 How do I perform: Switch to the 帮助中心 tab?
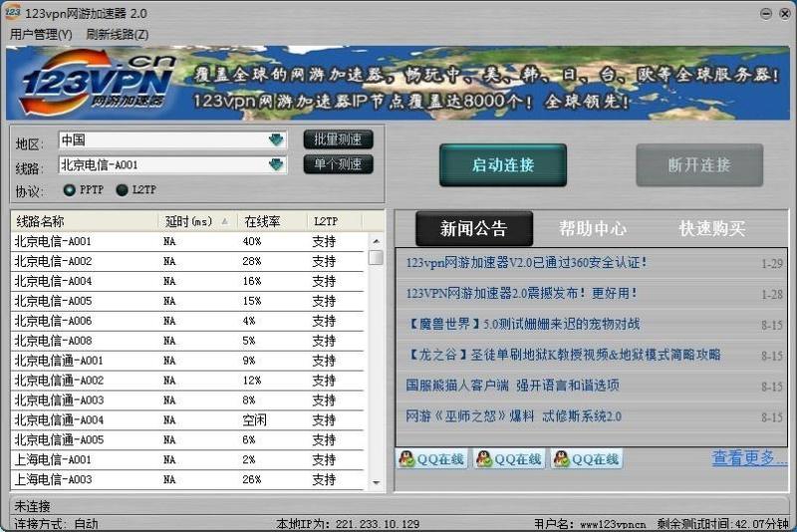[x=593, y=229]
